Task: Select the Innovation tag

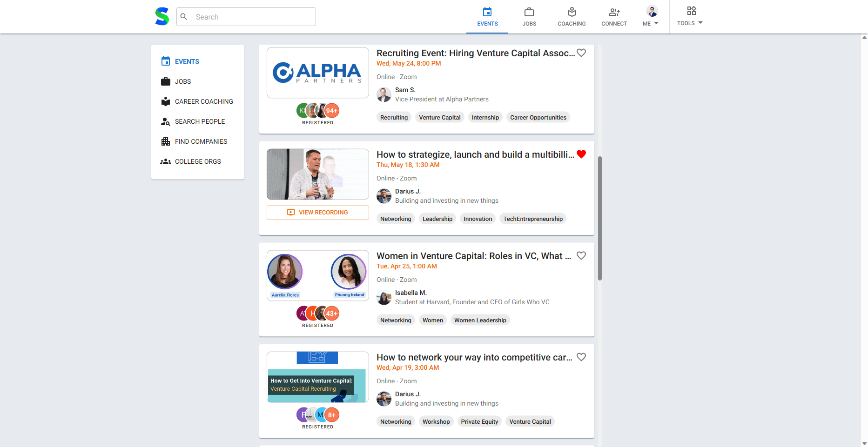Action: [478, 219]
